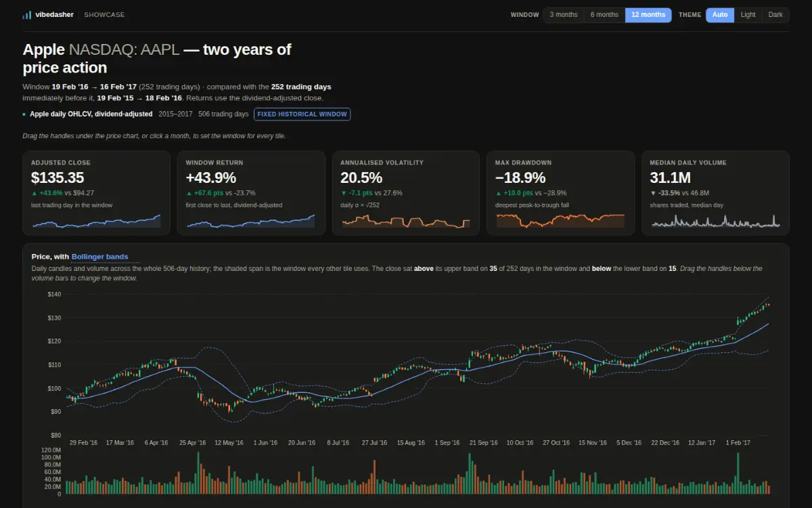The image size is (812, 508).
Task: Open the Median Daily Volume sparkline
Action: (715, 221)
